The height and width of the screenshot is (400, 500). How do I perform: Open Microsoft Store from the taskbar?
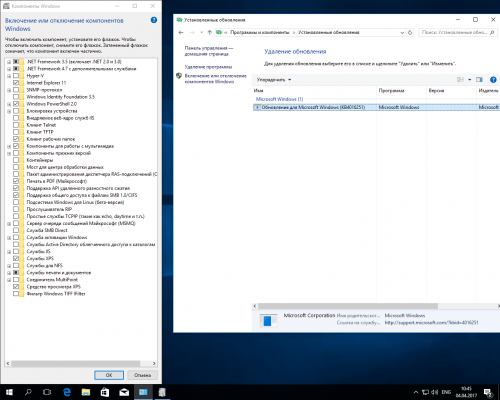click(x=105, y=392)
